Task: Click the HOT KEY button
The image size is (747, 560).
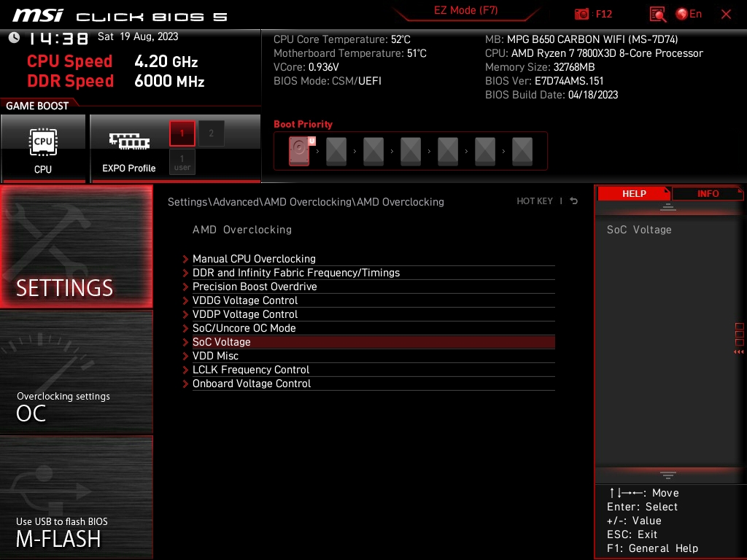Action: [x=535, y=201]
